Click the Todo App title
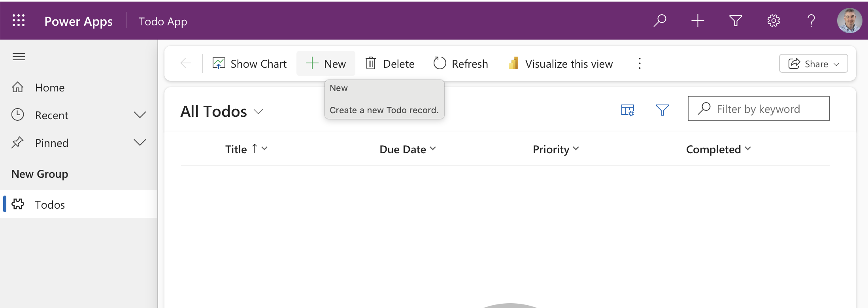This screenshot has width=868, height=308. click(x=163, y=21)
